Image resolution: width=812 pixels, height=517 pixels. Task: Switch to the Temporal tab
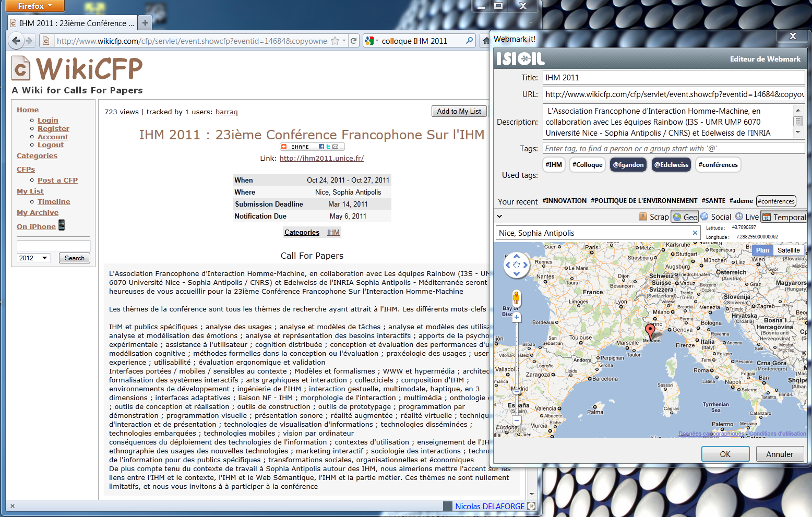tap(784, 217)
